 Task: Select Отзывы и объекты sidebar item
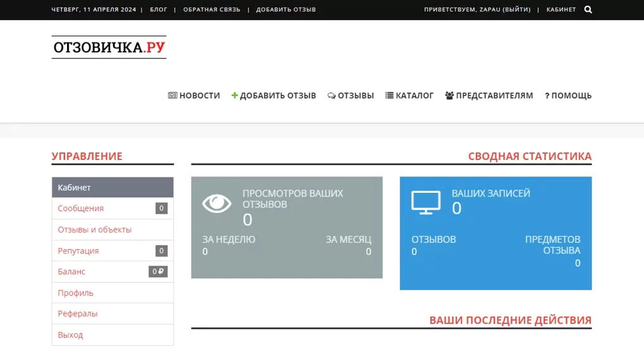pyautogui.click(x=112, y=230)
